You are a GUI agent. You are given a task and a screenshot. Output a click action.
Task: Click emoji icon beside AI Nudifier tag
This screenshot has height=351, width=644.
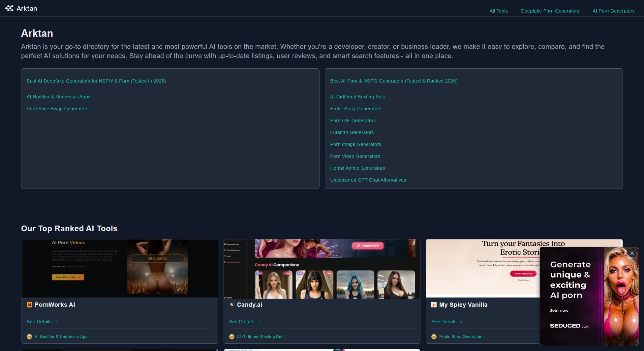pyautogui.click(x=29, y=337)
